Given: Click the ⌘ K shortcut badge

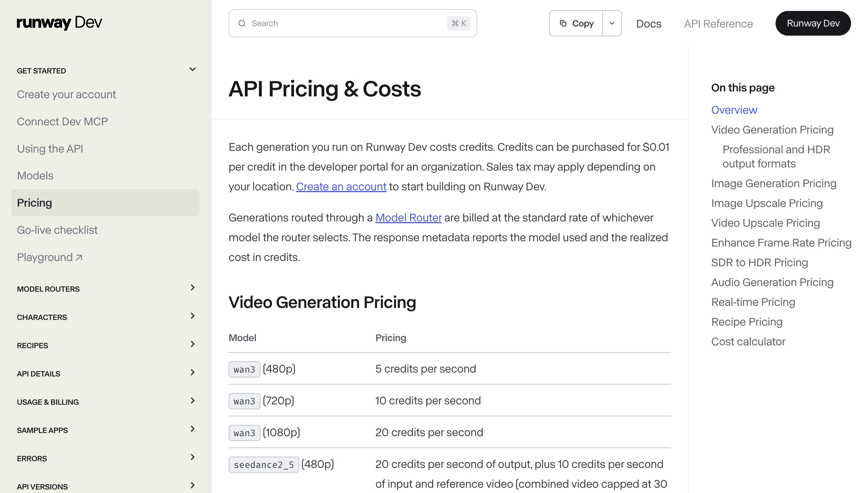Looking at the screenshot, I should 459,23.
